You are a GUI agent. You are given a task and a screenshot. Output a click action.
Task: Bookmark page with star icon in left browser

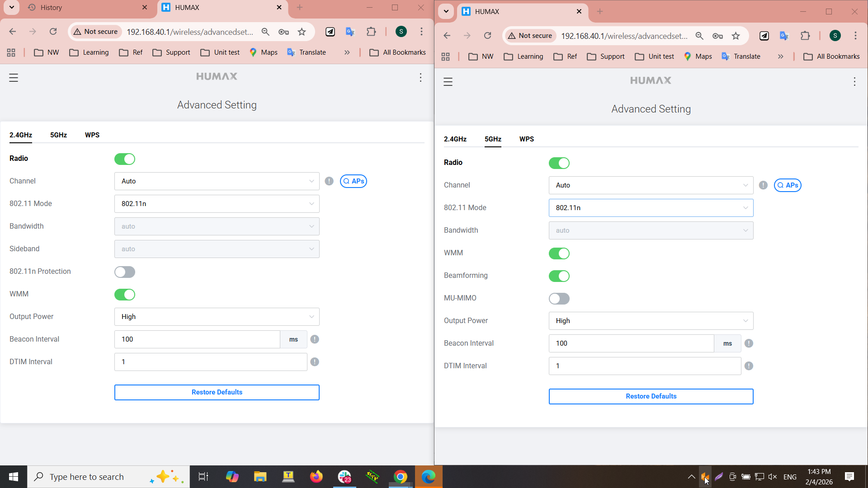pyautogui.click(x=302, y=32)
